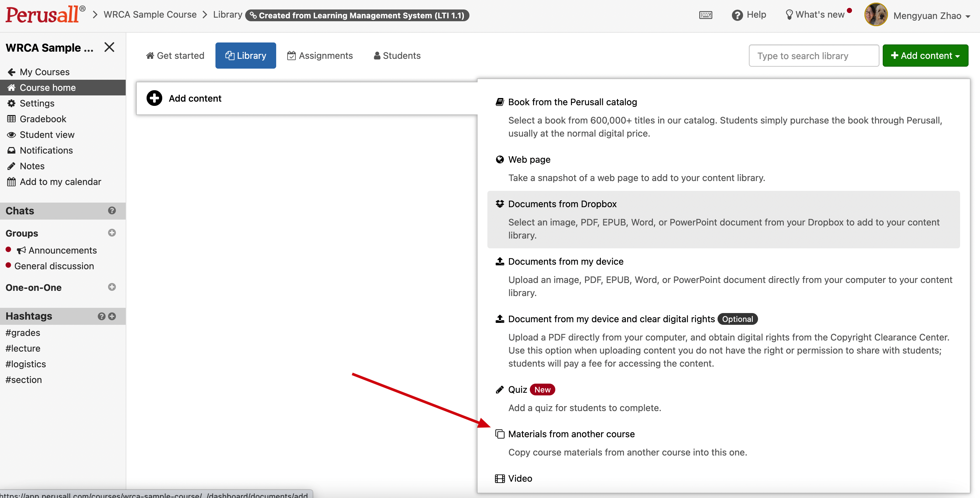Click the upload icon for clear digital rights
The height and width of the screenshot is (498, 980).
(499, 319)
